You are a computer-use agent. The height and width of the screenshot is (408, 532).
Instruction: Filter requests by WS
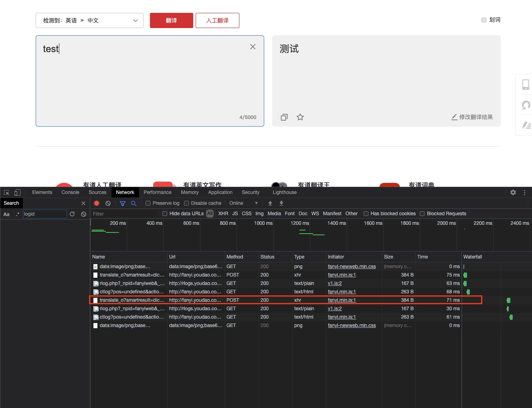[x=315, y=214]
